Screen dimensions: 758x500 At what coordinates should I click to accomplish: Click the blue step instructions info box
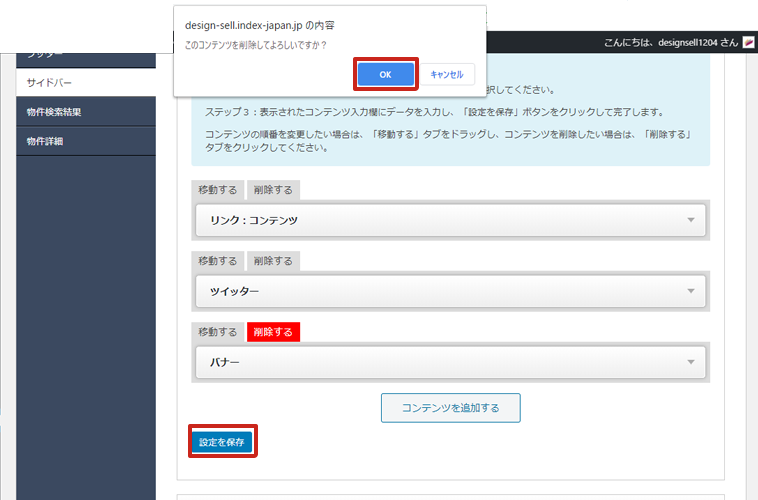coord(450,128)
